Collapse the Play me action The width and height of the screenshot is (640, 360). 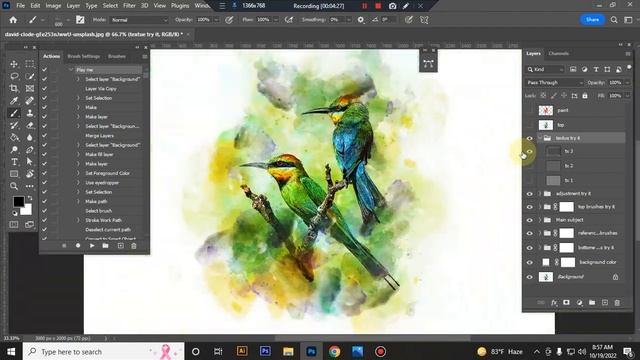71,70
